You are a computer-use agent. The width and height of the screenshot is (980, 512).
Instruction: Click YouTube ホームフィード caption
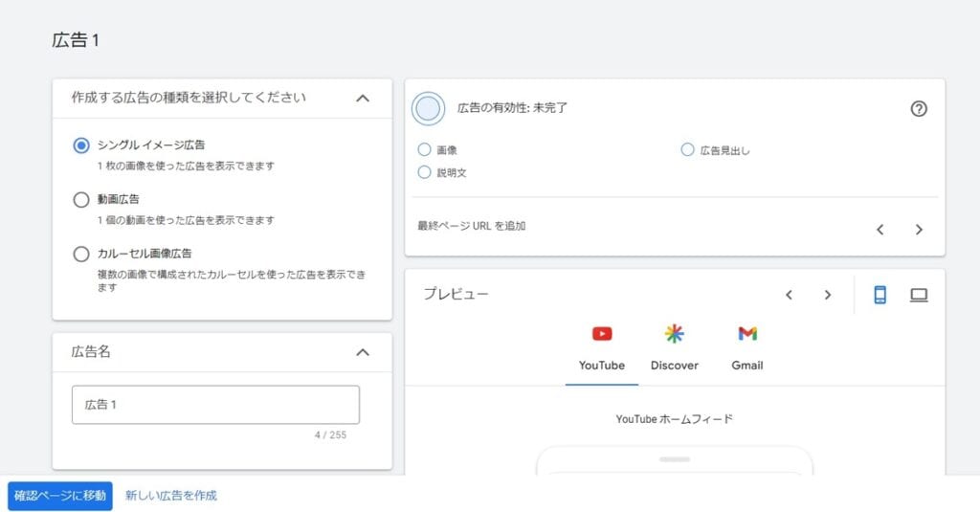[x=674, y=419]
